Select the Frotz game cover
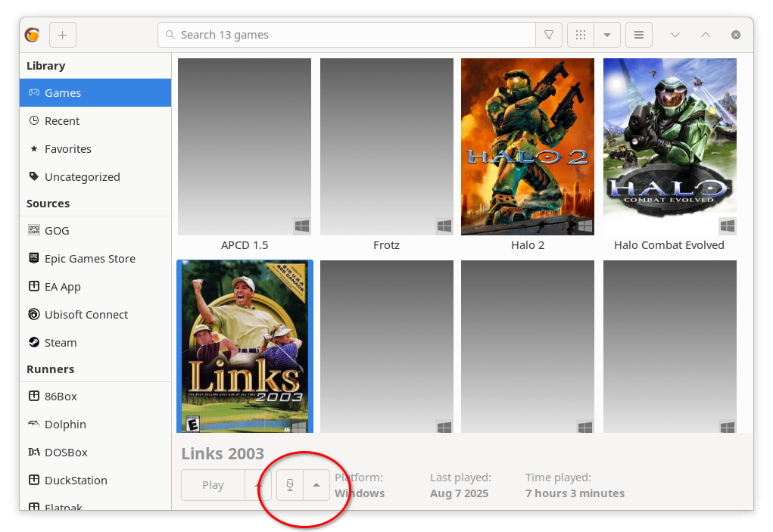This screenshot has height=532, width=773. (386, 147)
